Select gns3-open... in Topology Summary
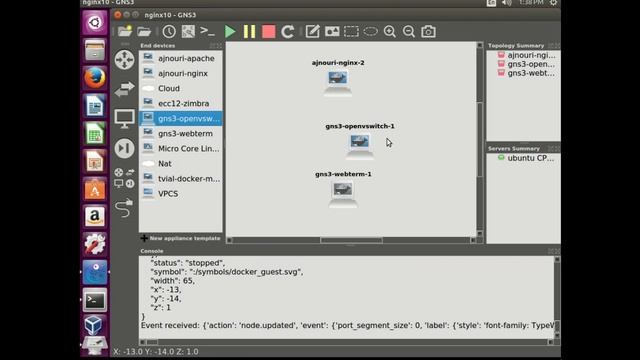 (526, 64)
